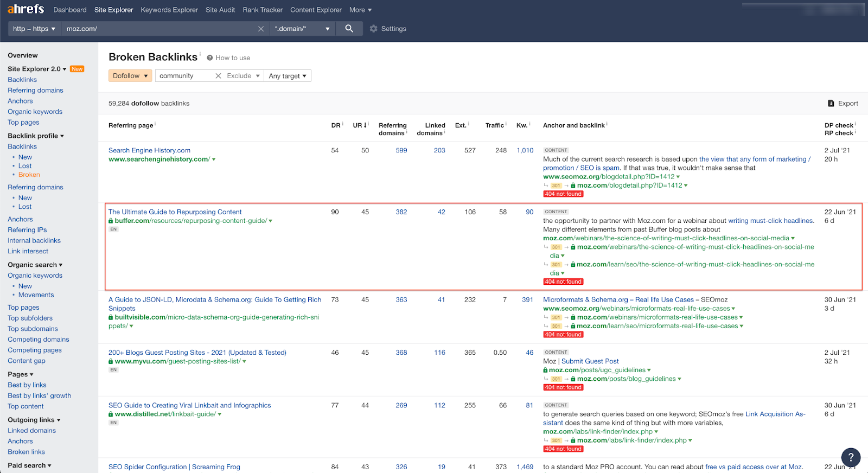Open Search Engine History.com page link
The width and height of the screenshot is (868, 473).
149,151
